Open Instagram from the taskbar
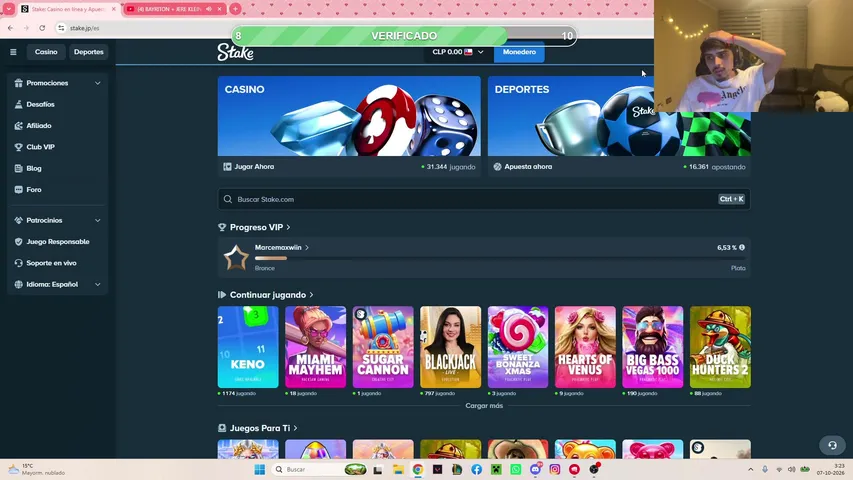This screenshot has height=480, width=853. 555,469
